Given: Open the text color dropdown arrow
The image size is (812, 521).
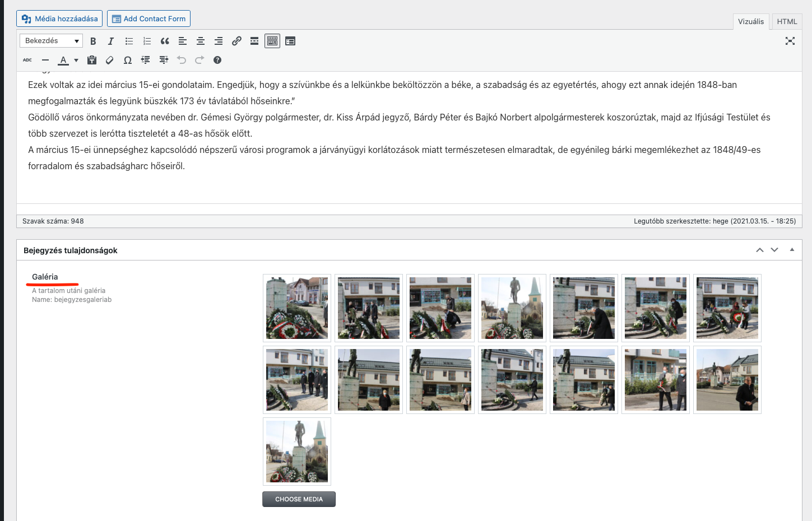Looking at the screenshot, I should click(x=76, y=60).
